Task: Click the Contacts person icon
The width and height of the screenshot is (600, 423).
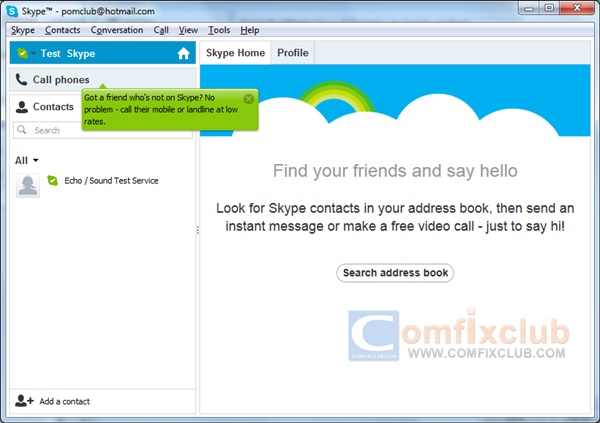Action: 22,107
